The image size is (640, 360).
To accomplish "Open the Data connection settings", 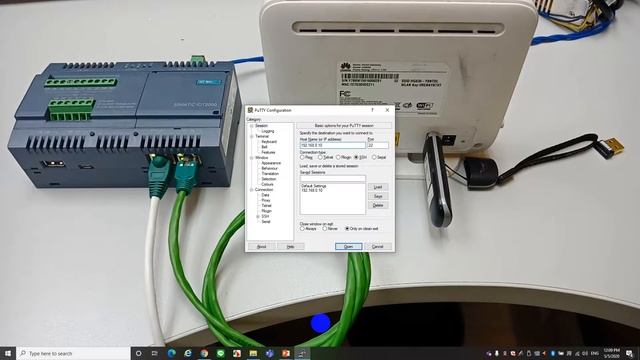I will pos(265,195).
